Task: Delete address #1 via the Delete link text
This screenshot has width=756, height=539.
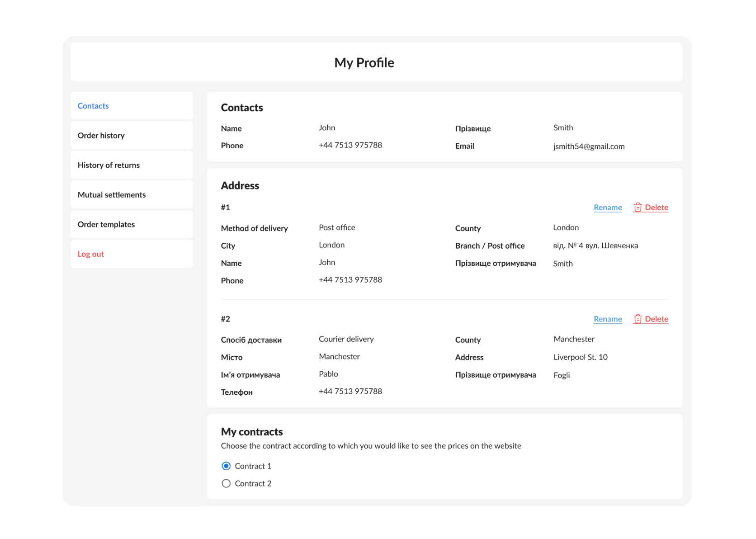Action: click(x=657, y=208)
